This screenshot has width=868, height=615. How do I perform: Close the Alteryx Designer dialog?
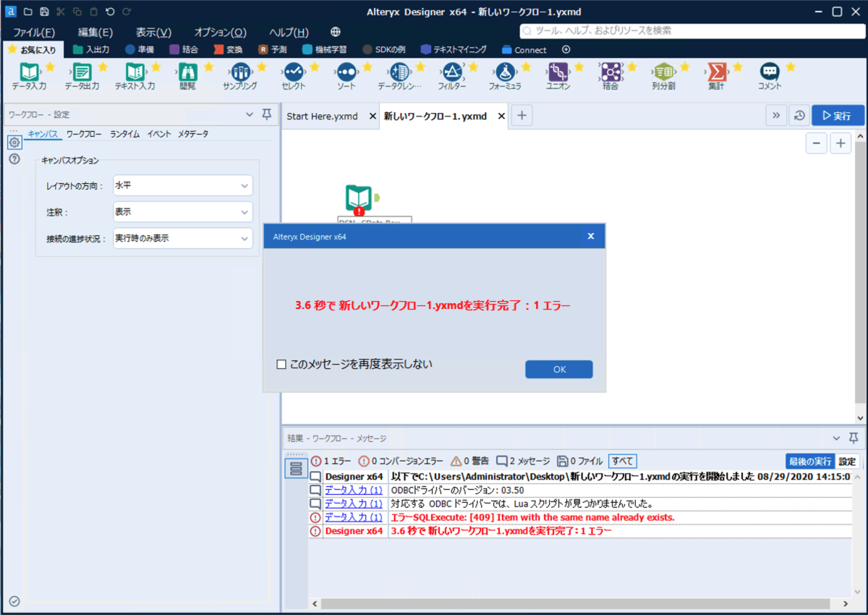590,236
